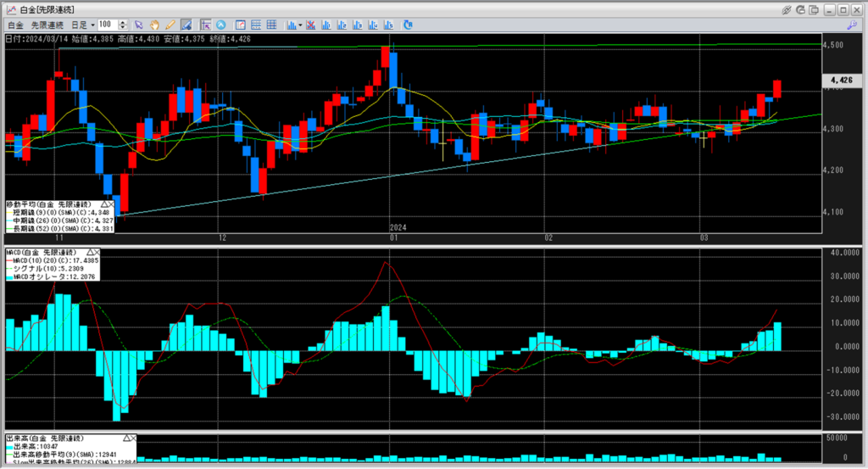Click the 白金[先限連続] window title
This screenshot has width=868, height=469.
click(47, 10)
